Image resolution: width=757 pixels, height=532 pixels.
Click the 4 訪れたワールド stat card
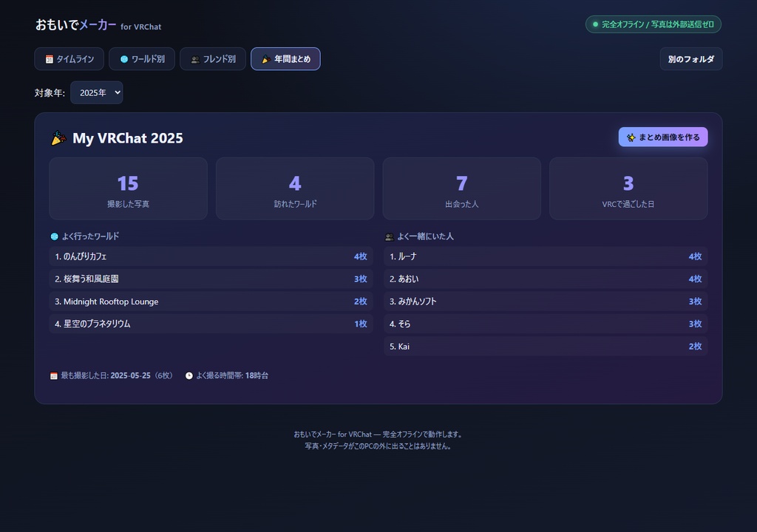coord(295,188)
